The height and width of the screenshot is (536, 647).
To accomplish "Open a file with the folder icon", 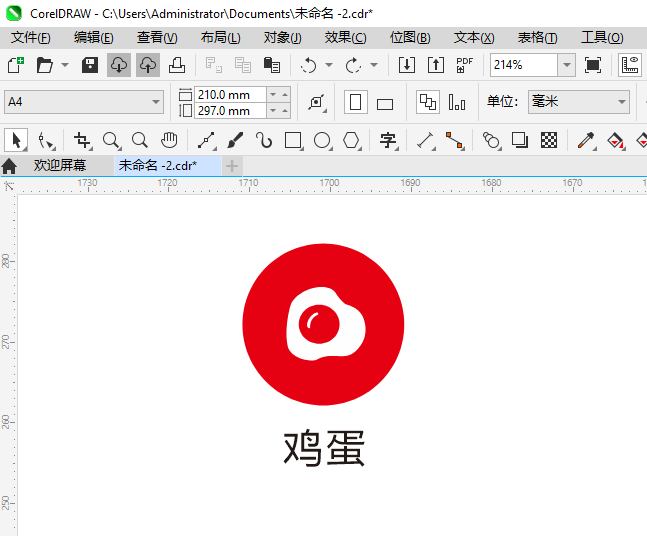I will click(45, 65).
